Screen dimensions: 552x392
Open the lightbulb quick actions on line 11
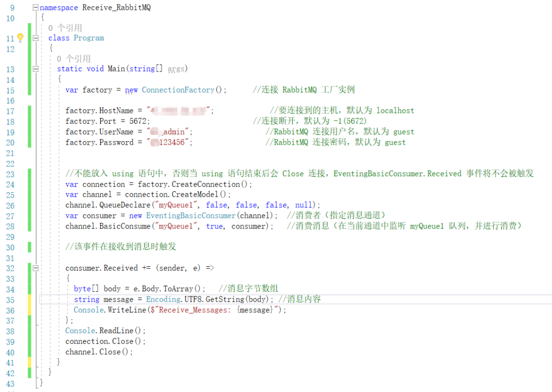point(20,37)
